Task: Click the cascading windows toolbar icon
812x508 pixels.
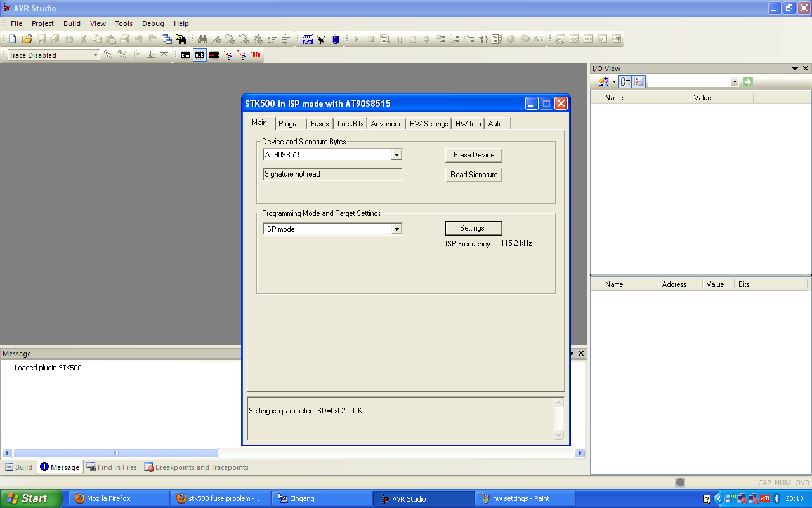Action: point(166,39)
